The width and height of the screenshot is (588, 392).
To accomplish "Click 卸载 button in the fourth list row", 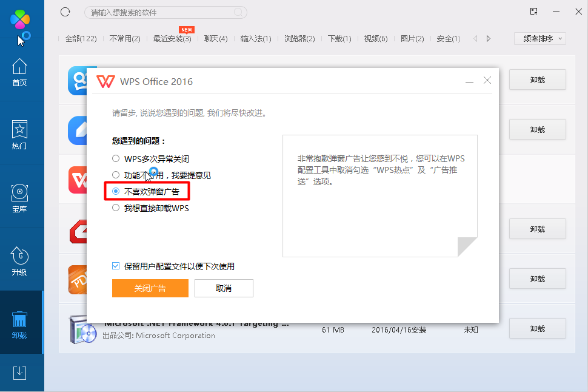I will click(x=537, y=229).
